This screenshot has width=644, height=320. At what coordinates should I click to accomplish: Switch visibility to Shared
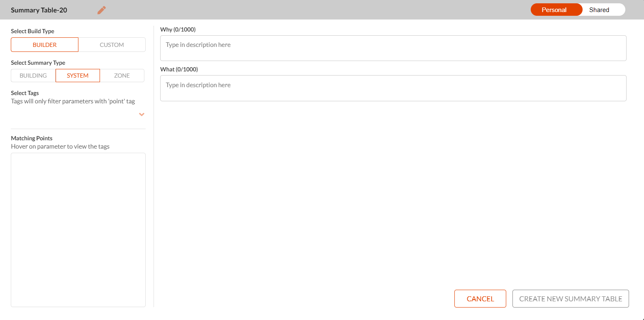pyautogui.click(x=599, y=10)
